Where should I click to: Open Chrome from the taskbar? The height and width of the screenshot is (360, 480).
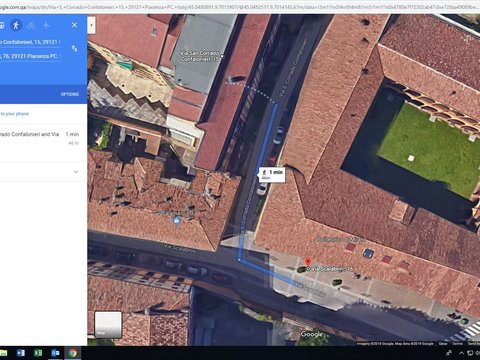[73, 353]
